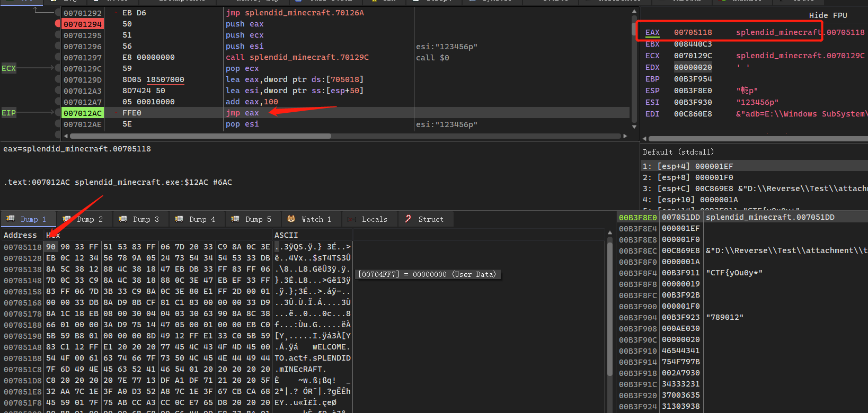This screenshot has height=413, width=868.
Task: Click '.text:007012AC splendid_minecraft.exe:$12AC #6AC' info line
Action: pos(118,182)
